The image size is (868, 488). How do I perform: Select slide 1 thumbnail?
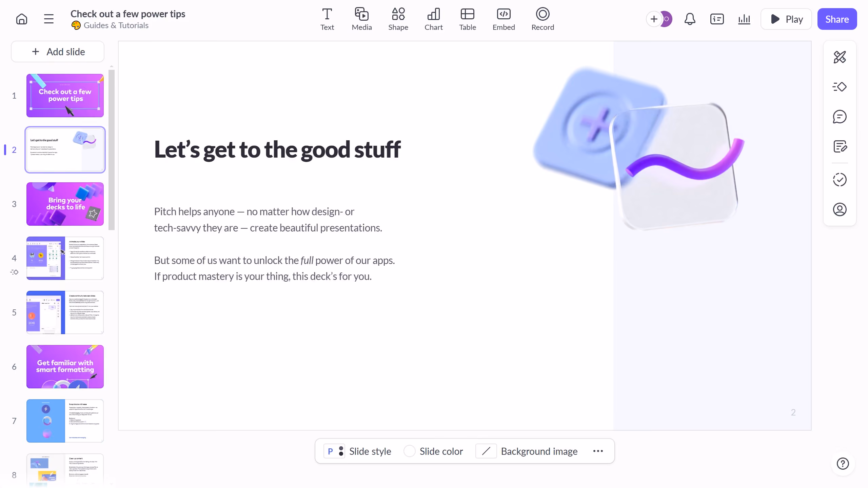65,96
